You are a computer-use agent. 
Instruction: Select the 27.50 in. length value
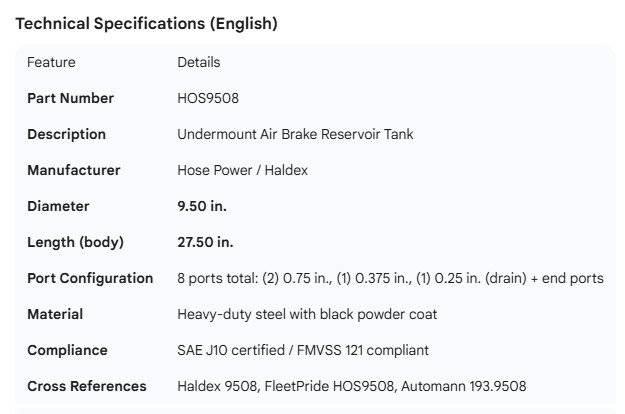click(x=206, y=242)
